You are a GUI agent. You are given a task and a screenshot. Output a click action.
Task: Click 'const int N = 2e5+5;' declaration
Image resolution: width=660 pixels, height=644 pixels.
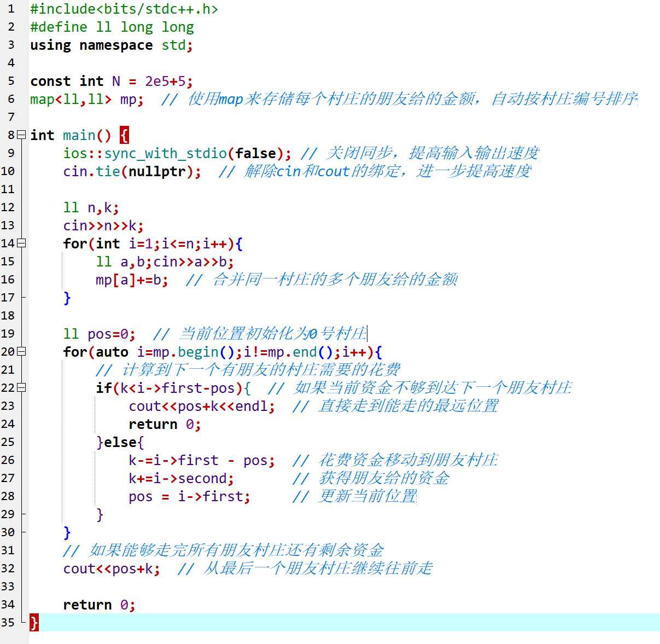coord(112,82)
